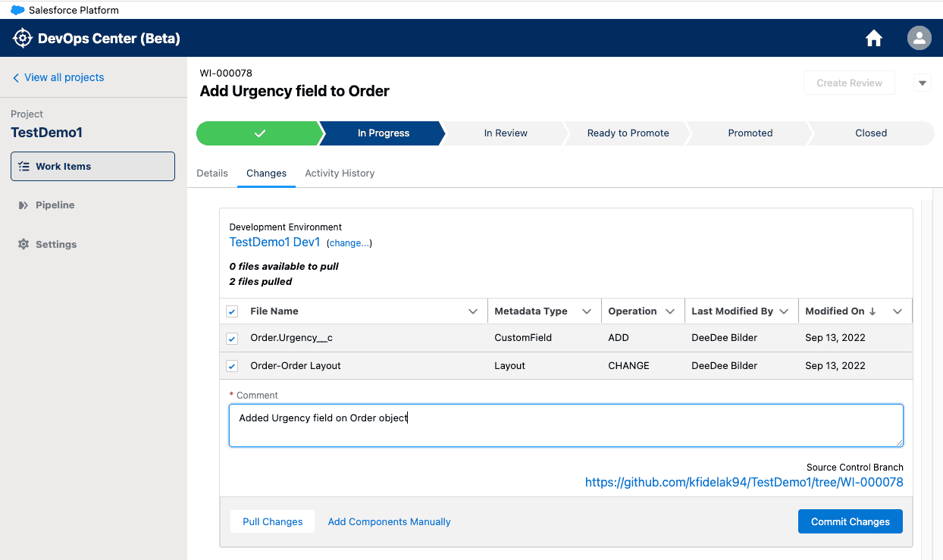The image size is (943, 560).
Task: Open the TestDemo1 Dev1 environment link
Action: (x=274, y=242)
